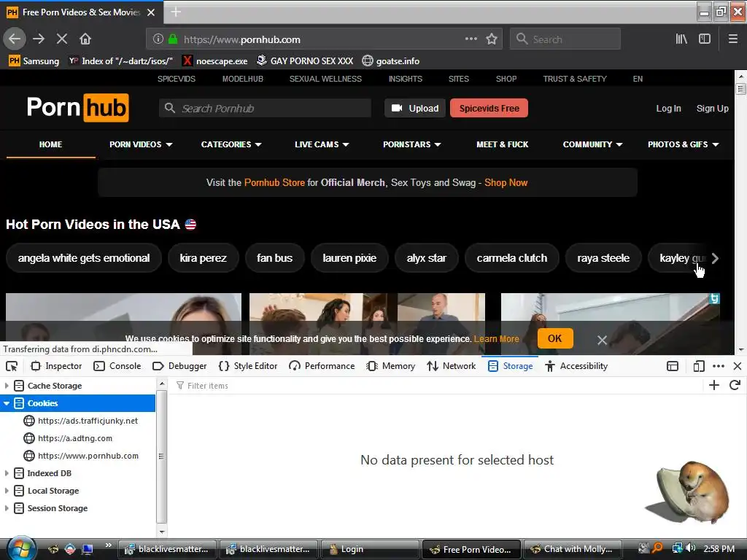Click the Log In link
Image resolution: width=747 pixels, height=560 pixels.
668,109
